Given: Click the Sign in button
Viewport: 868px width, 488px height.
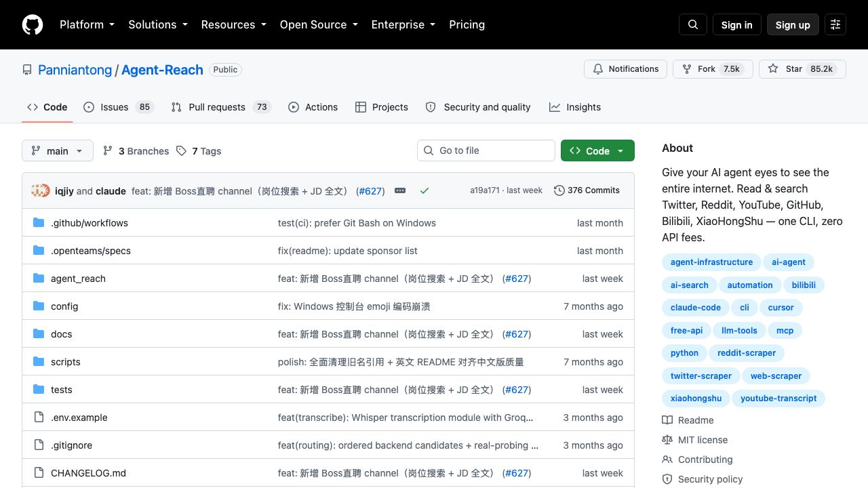Looking at the screenshot, I should point(736,24).
